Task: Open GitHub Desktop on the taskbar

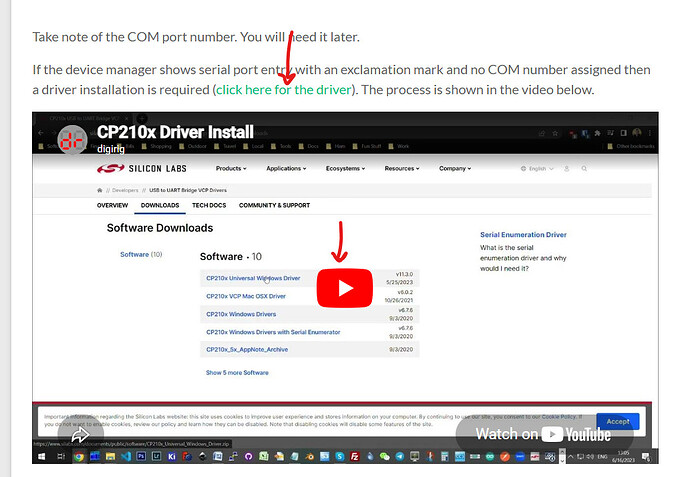Action: [249, 457]
